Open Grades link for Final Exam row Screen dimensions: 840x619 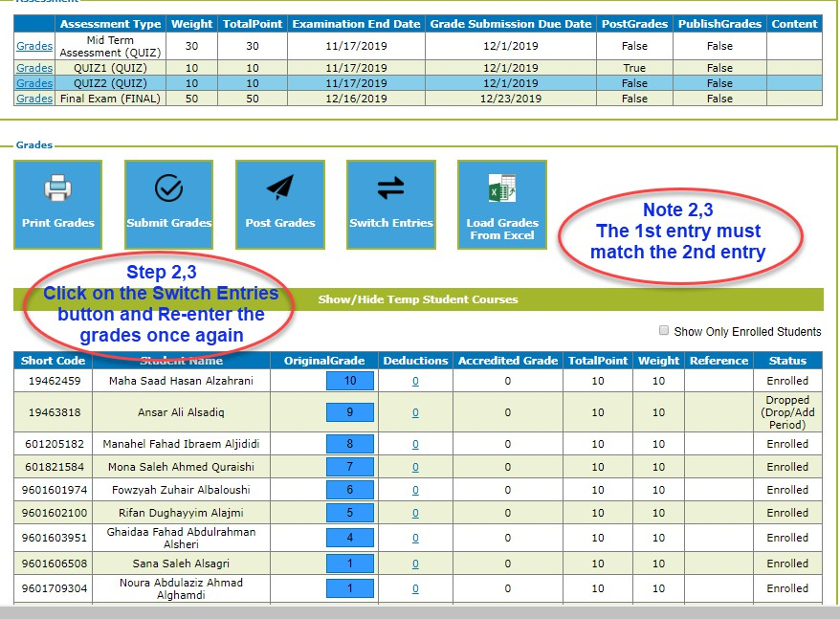click(34, 99)
